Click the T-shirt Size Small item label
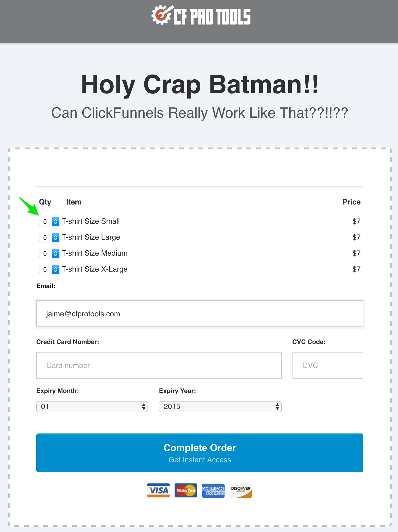 (91, 221)
